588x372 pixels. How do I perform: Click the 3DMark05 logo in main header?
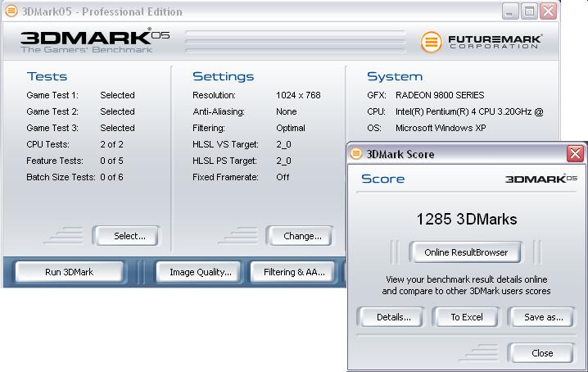click(88, 39)
